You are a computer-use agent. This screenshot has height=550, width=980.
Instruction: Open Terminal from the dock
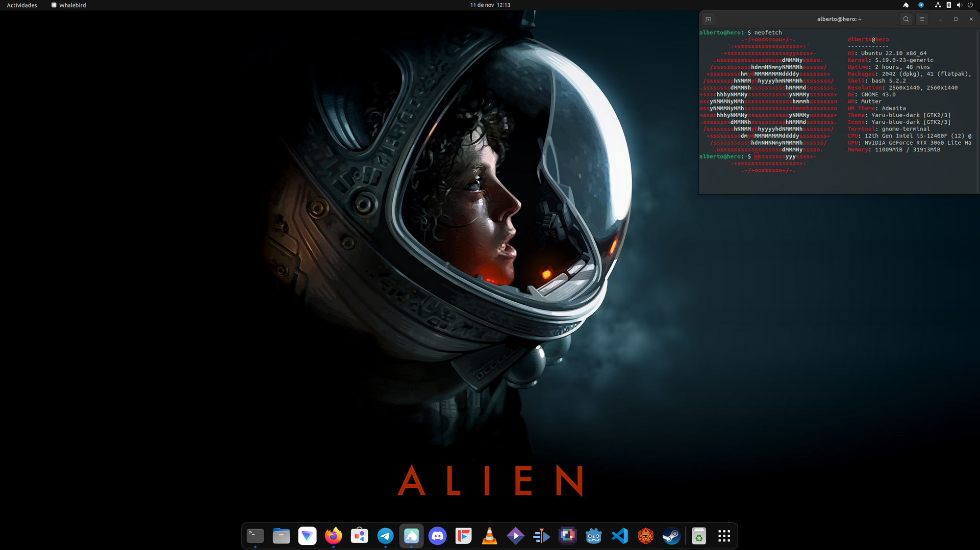click(255, 536)
